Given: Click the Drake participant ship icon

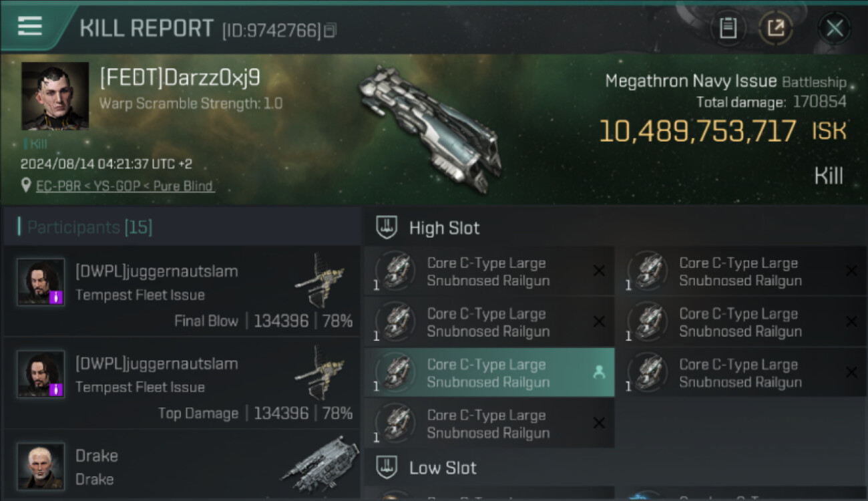Looking at the screenshot, I should coord(320,464).
